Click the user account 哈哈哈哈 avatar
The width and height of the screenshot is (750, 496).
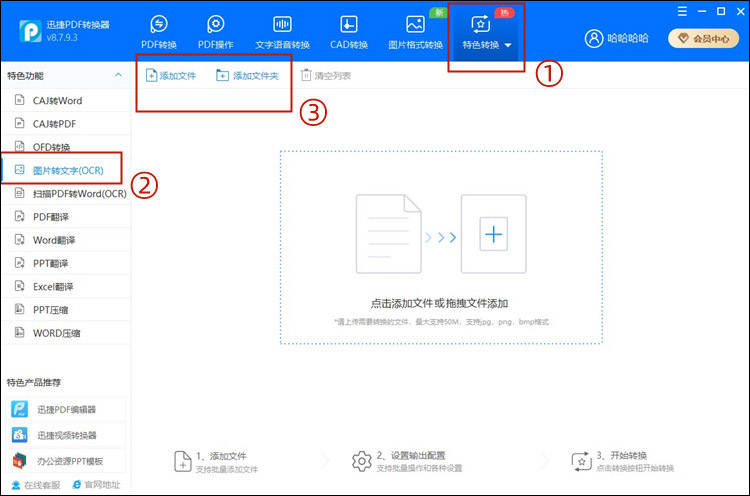point(595,38)
